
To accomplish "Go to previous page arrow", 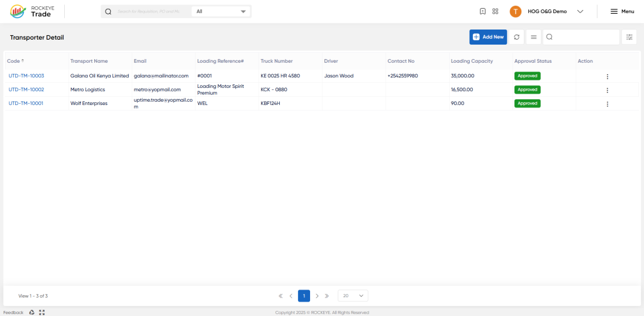I will click(291, 296).
